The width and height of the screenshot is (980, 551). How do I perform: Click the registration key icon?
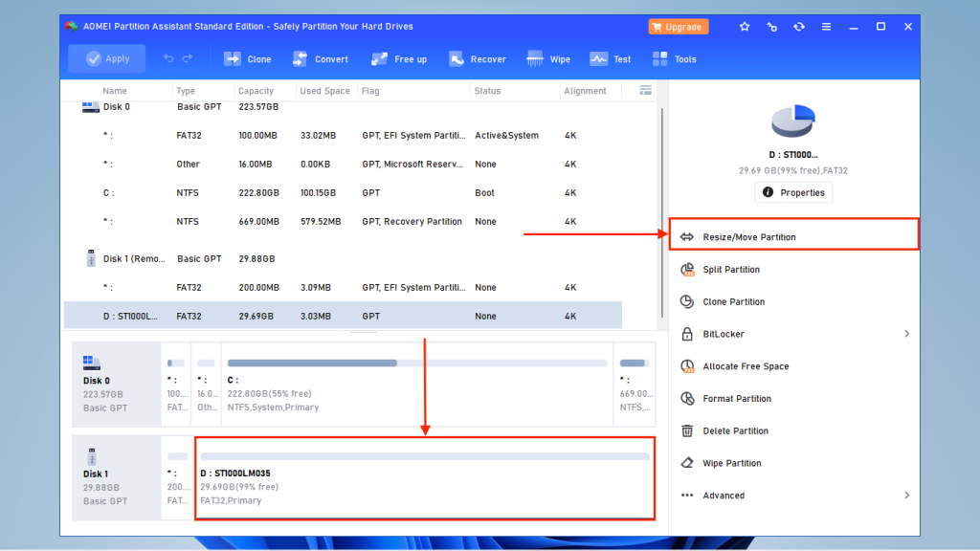click(x=771, y=27)
